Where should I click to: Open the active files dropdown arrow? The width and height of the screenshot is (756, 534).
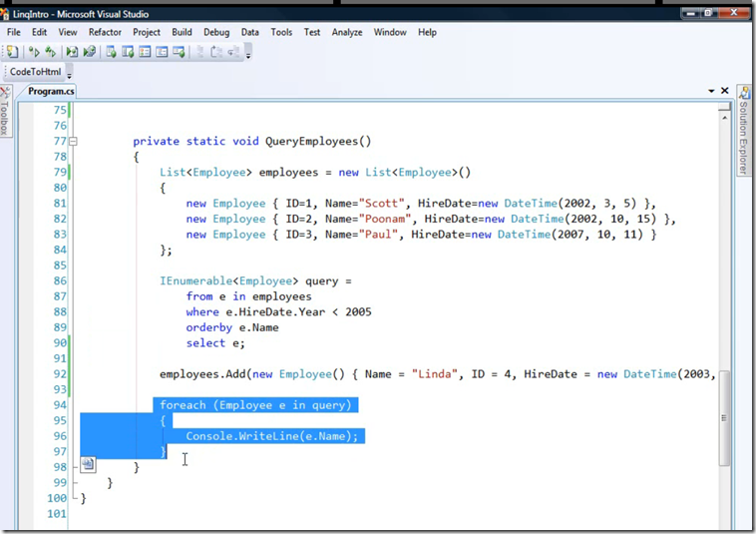[x=711, y=91]
